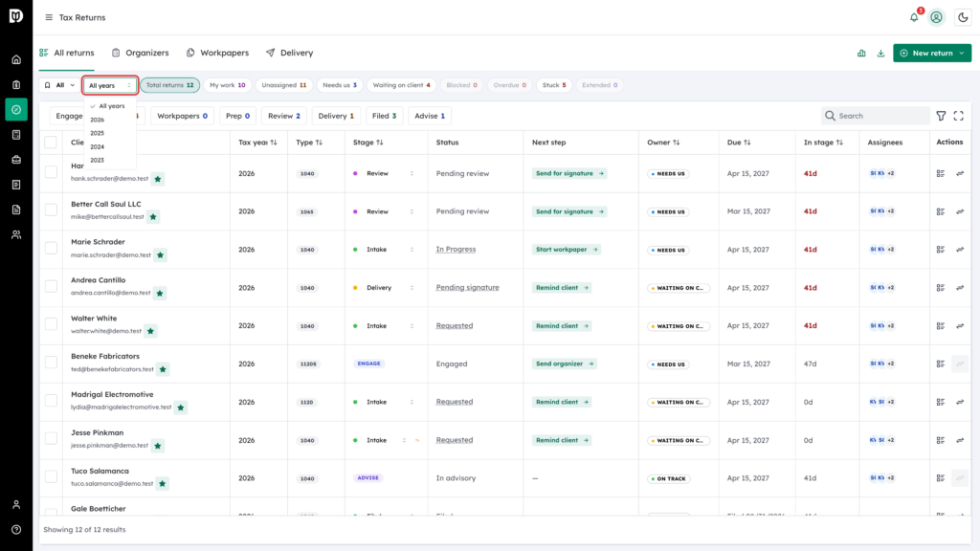Filter by the Review 2 stage chip
Image resolution: width=980 pixels, height=551 pixels.
coord(284,116)
